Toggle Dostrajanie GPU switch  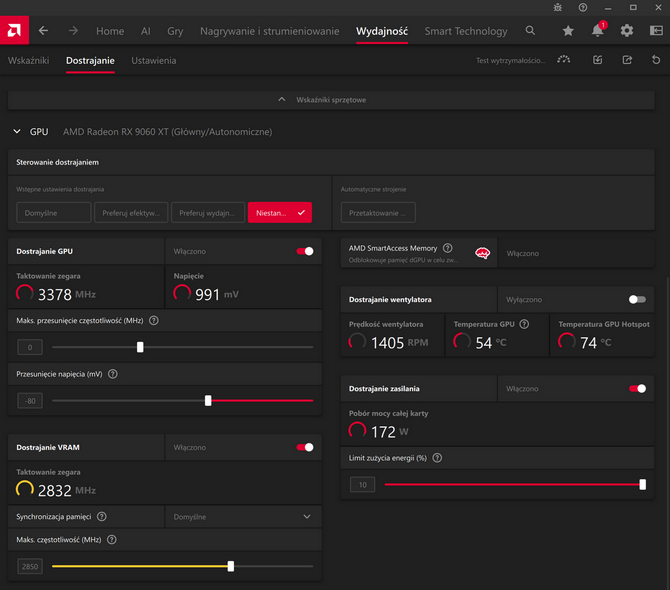(x=305, y=251)
